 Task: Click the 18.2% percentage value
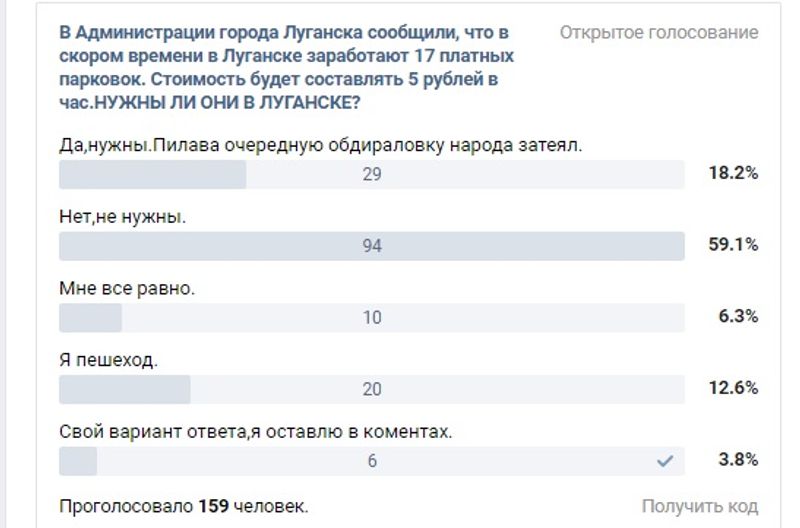coord(733,173)
